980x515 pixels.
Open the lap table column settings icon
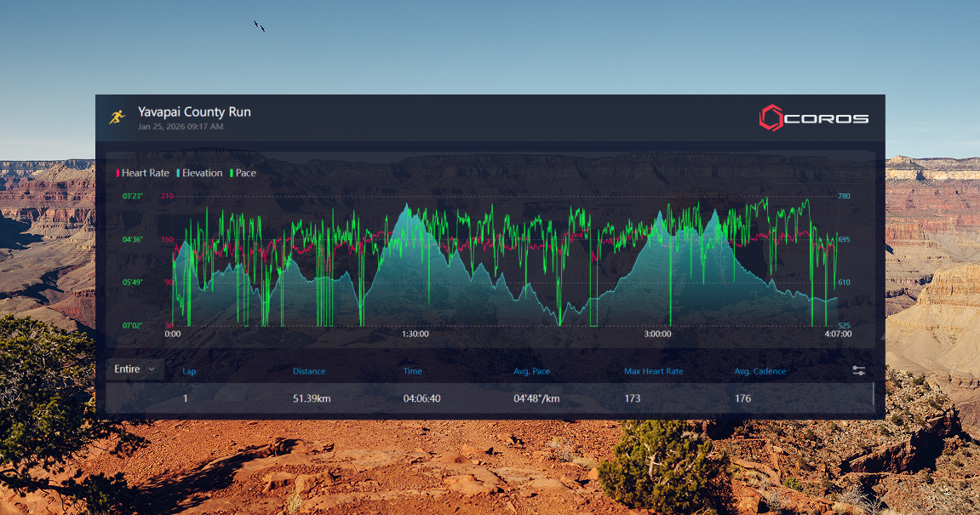point(858,370)
